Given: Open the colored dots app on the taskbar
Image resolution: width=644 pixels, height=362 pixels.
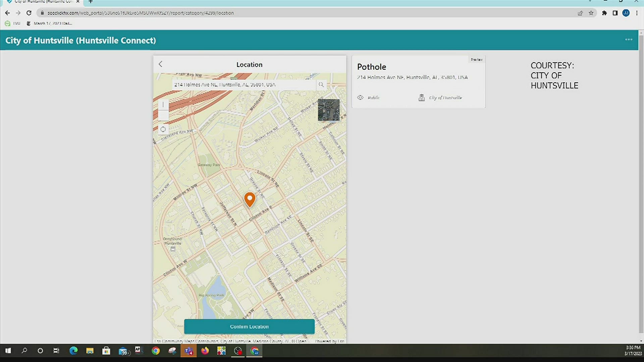Looking at the screenshot, I should pos(221,351).
